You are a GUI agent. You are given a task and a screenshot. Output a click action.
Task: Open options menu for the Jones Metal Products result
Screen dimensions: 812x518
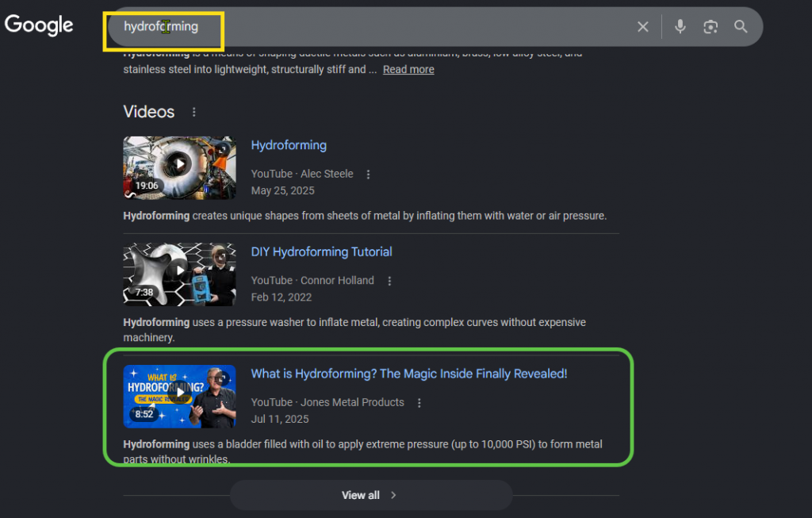point(419,402)
